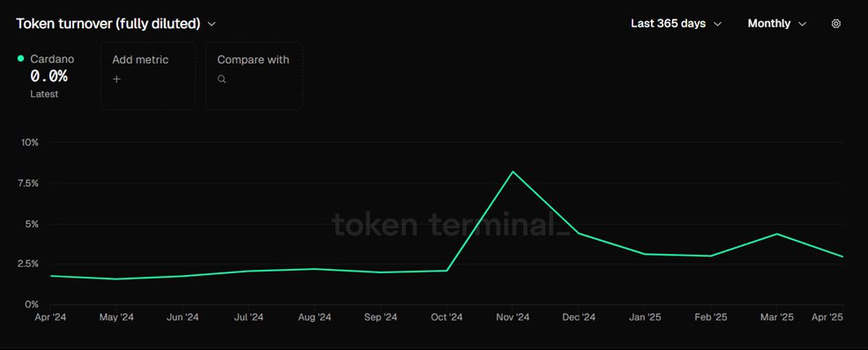Image resolution: width=868 pixels, height=350 pixels.
Task: Click the 0.0% latest value
Action: (x=49, y=77)
